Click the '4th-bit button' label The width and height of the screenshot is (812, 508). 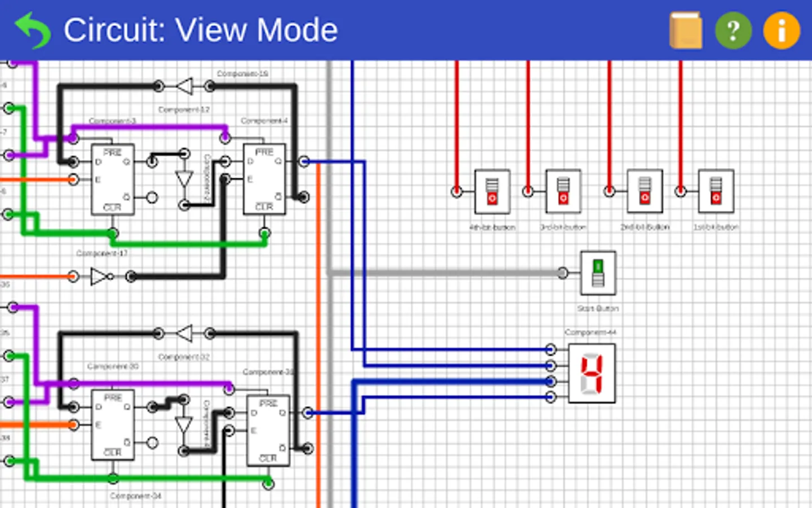[492, 227]
